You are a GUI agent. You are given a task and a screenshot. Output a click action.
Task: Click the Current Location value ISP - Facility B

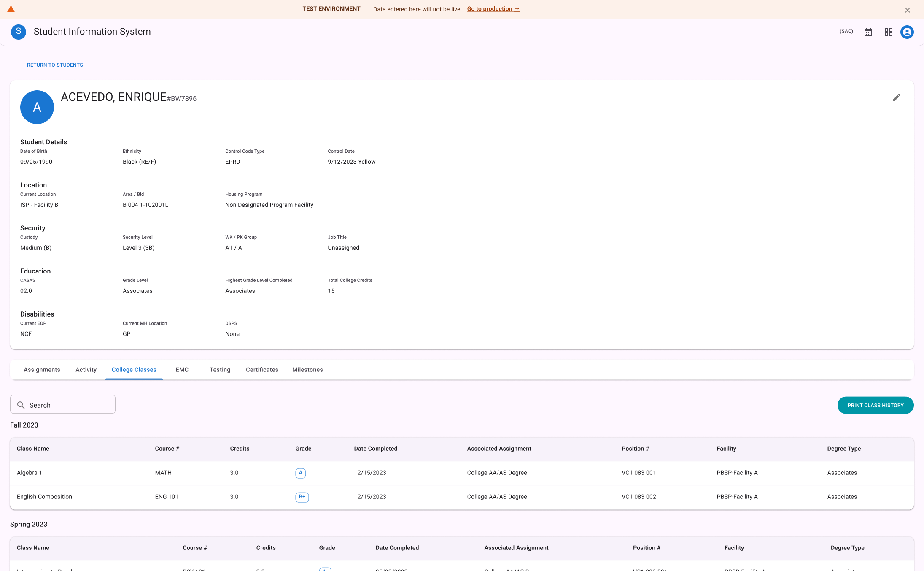(39, 205)
